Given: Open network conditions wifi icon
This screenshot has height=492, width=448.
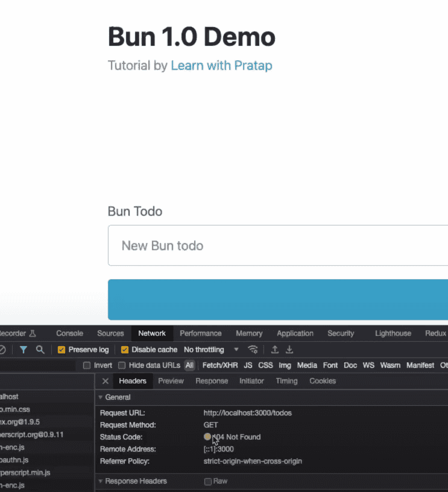Looking at the screenshot, I should point(253,350).
